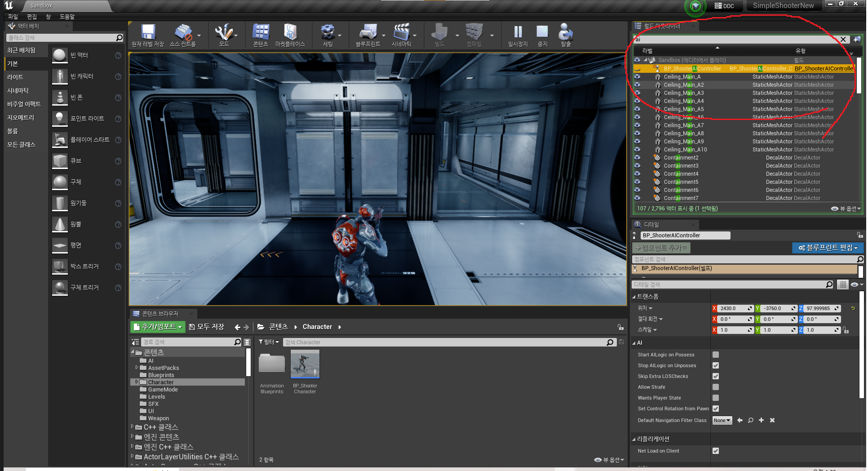The width and height of the screenshot is (868, 471).
Task: Click Character breadcrumb in Content Browser path
Action: pyautogui.click(x=317, y=327)
